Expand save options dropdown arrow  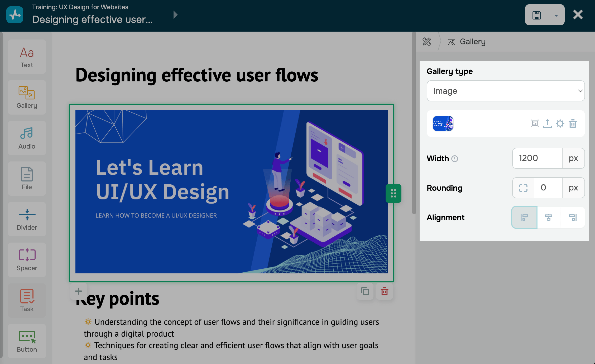click(x=556, y=15)
